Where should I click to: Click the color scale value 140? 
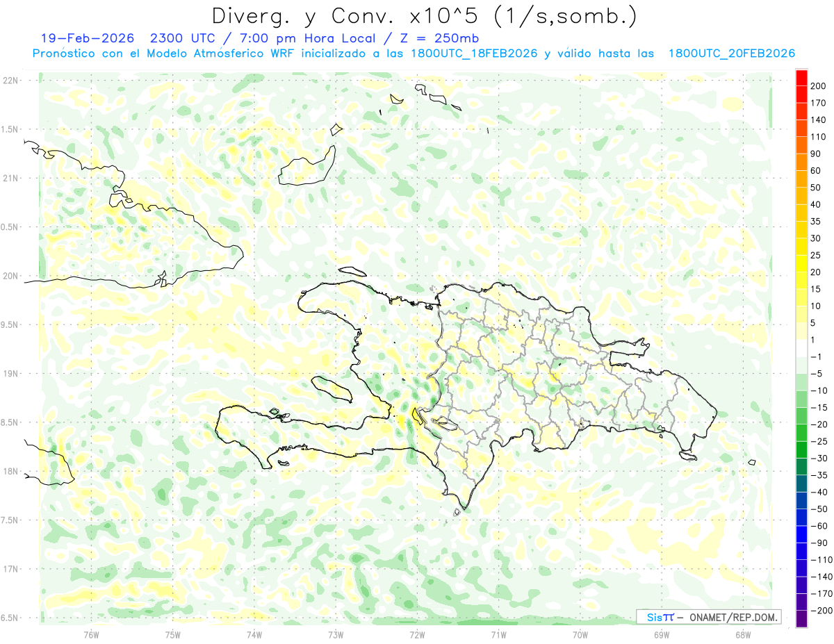pyautogui.click(x=819, y=120)
